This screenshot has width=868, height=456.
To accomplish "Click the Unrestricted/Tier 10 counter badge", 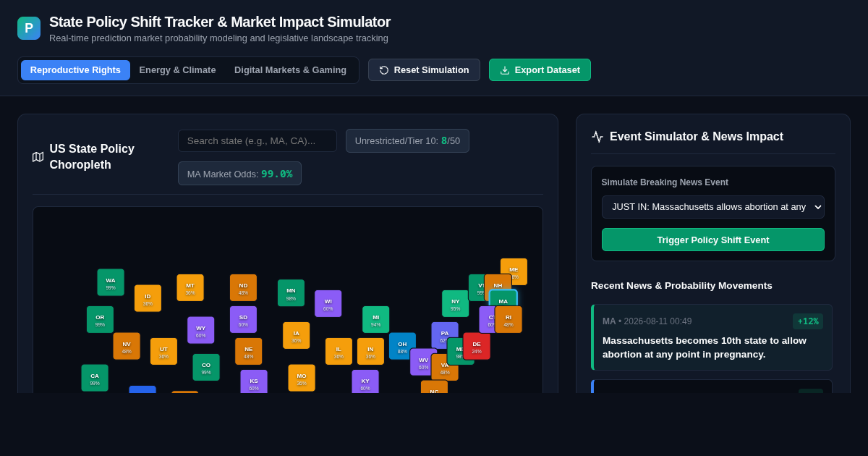I will (x=407, y=140).
